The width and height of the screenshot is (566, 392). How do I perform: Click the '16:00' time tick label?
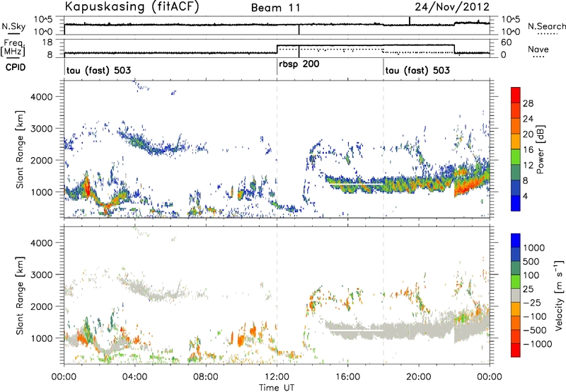(x=347, y=377)
